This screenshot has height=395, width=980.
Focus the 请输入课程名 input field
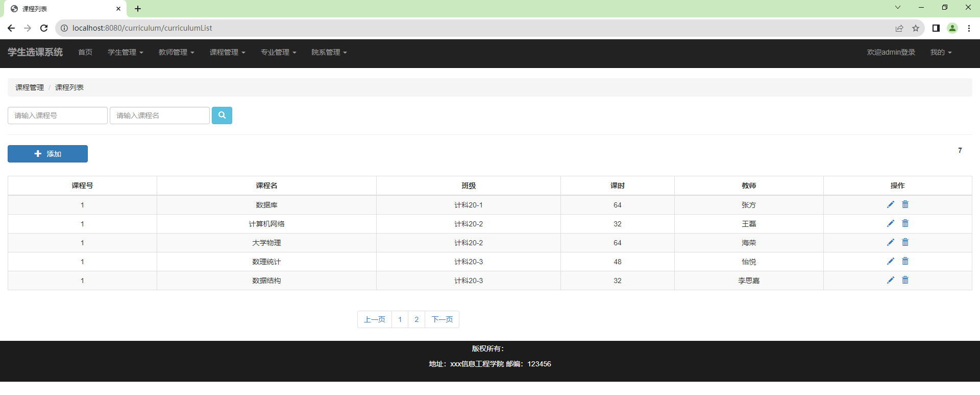pyautogui.click(x=160, y=115)
